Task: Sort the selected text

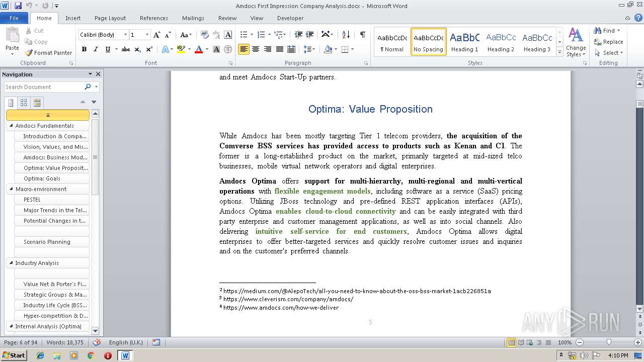Action: [346, 35]
